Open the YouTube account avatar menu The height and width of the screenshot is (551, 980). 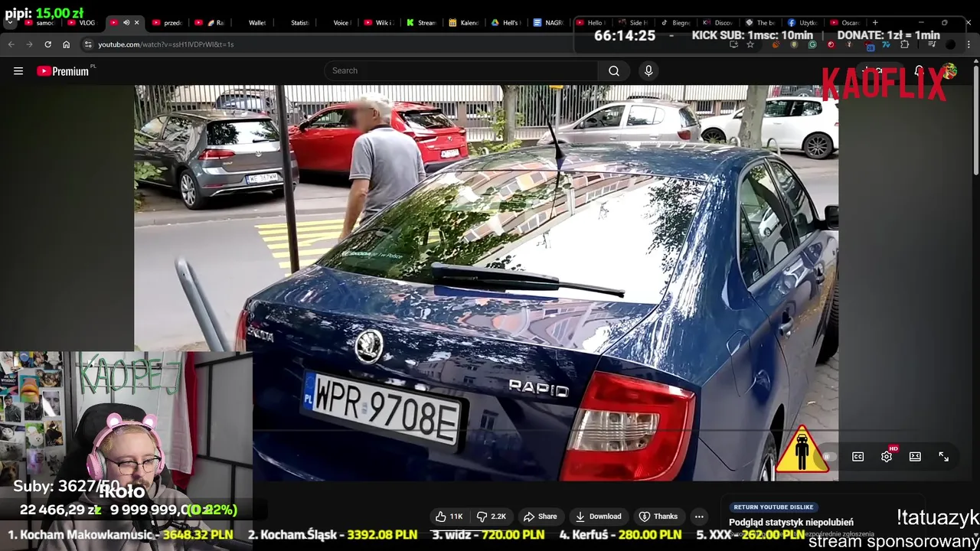950,71
